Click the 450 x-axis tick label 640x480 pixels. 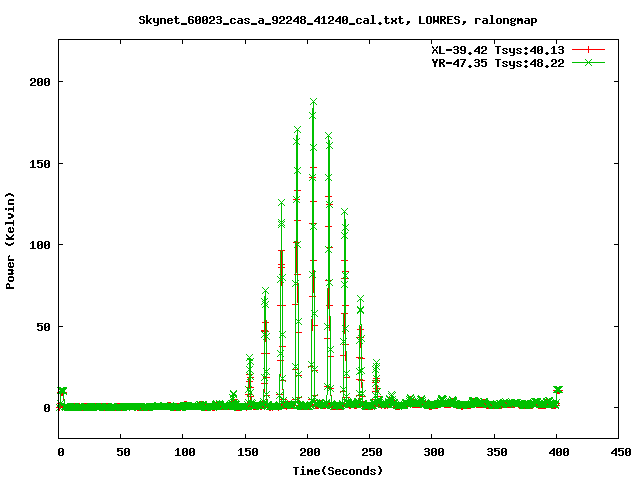click(621, 452)
